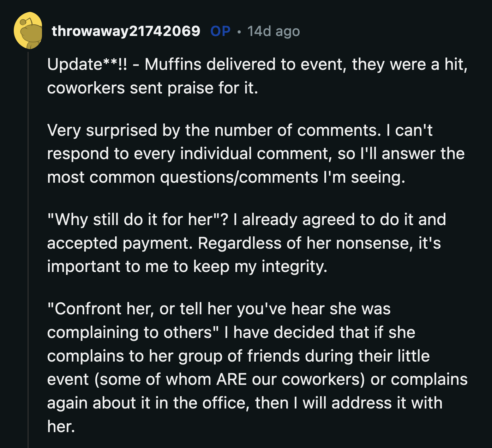The width and height of the screenshot is (492, 448).
Task: Open throwaway21742069's user profile
Action: (126, 31)
